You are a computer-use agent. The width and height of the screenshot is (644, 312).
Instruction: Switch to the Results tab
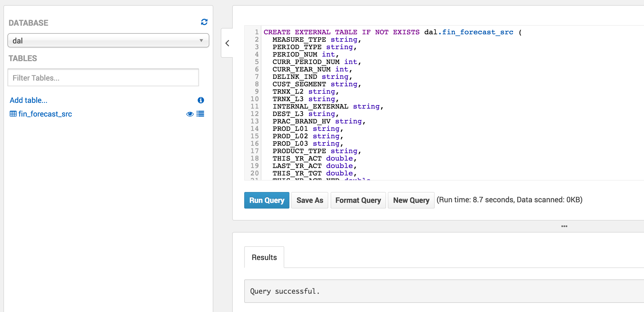pos(264,257)
